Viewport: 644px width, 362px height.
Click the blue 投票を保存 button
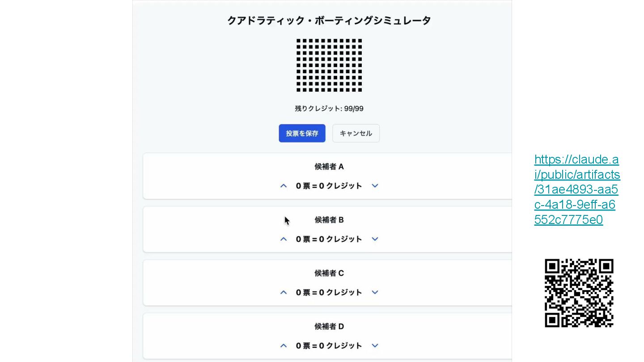pyautogui.click(x=302, y=133)
